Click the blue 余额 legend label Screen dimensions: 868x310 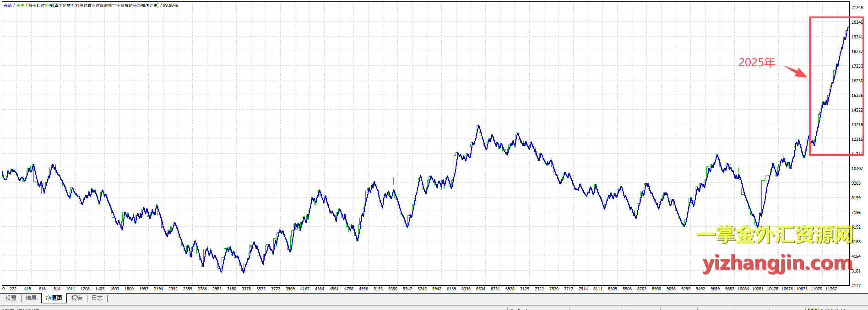tap(8, 5)
